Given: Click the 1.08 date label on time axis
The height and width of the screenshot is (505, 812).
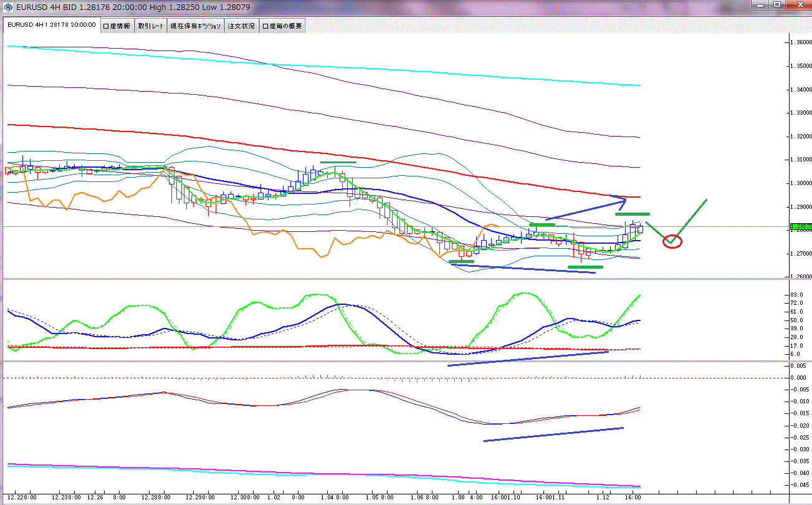Looking at the screenshot, I should 458,498.
